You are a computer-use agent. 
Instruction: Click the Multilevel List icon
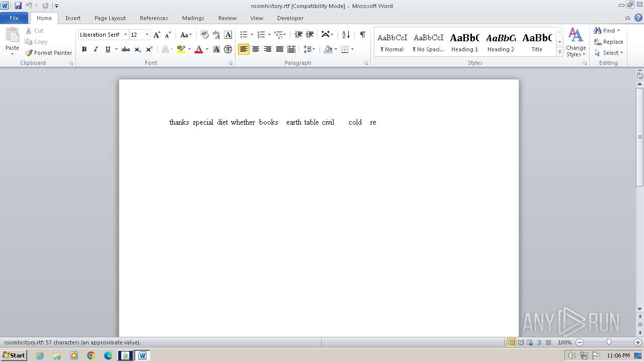point(279,35)
